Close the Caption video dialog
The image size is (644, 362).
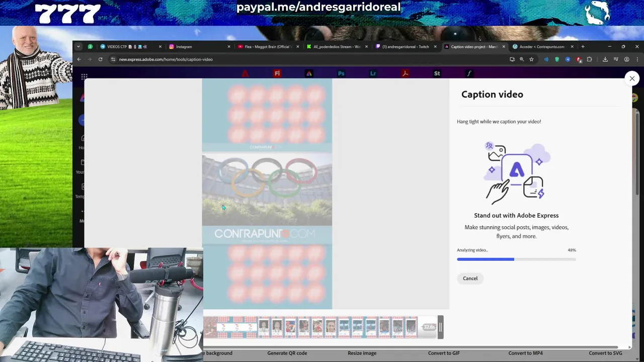[x=632, y=78]
